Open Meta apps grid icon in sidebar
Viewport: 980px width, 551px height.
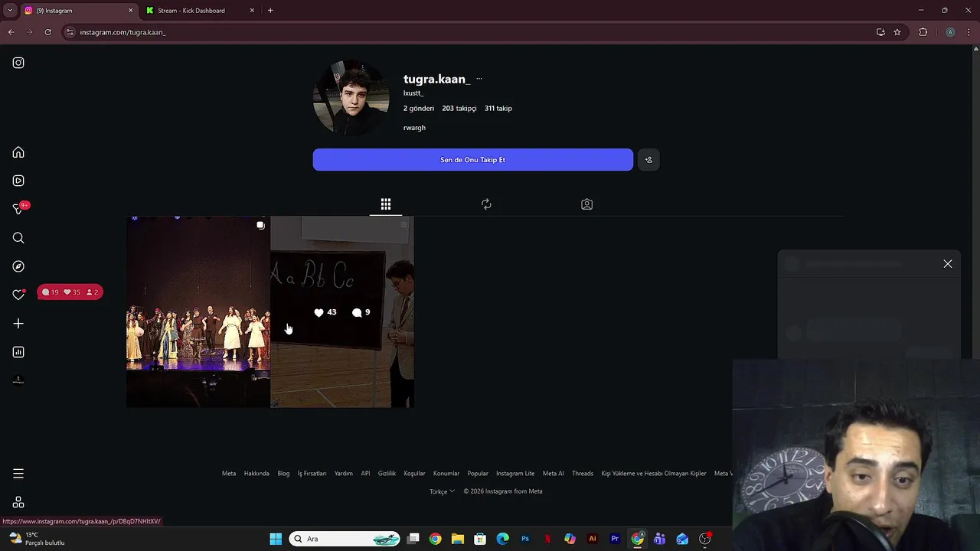pyautogui.click(x=18, y=502)
